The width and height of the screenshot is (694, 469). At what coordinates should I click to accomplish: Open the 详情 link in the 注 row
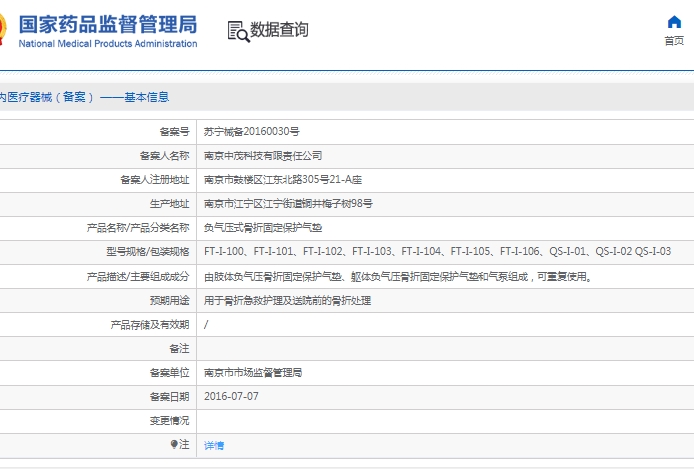(214, 446)
